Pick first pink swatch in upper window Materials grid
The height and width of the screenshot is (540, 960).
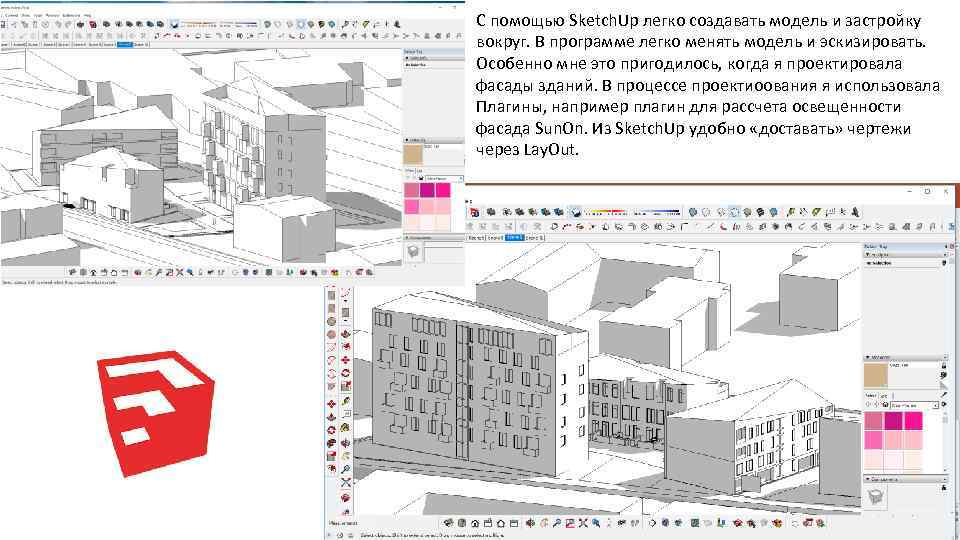click(x=411, y=190)
